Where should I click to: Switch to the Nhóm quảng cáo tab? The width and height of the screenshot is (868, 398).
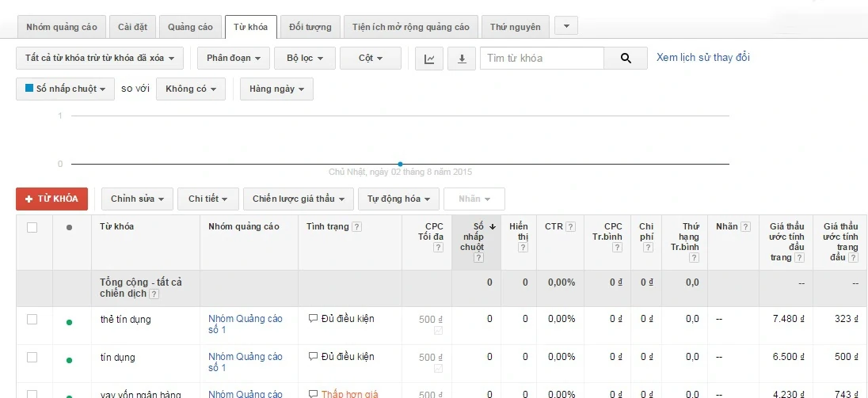62,27
